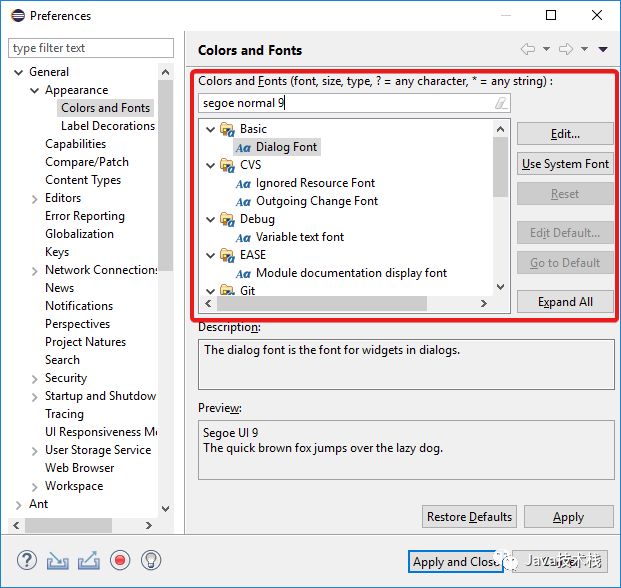Click the Aa icon of Variable text font
Viewport: 621px width, 588px height.
243,238
